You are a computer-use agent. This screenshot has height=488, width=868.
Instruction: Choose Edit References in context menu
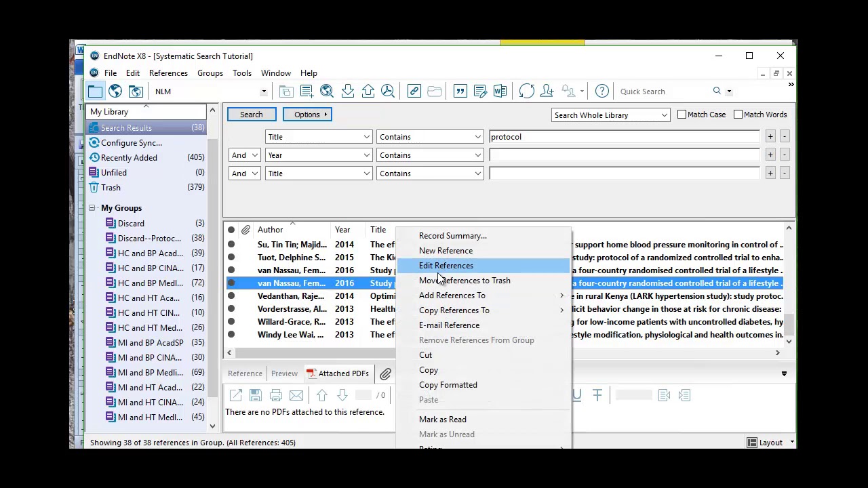[x=483, y=266]
